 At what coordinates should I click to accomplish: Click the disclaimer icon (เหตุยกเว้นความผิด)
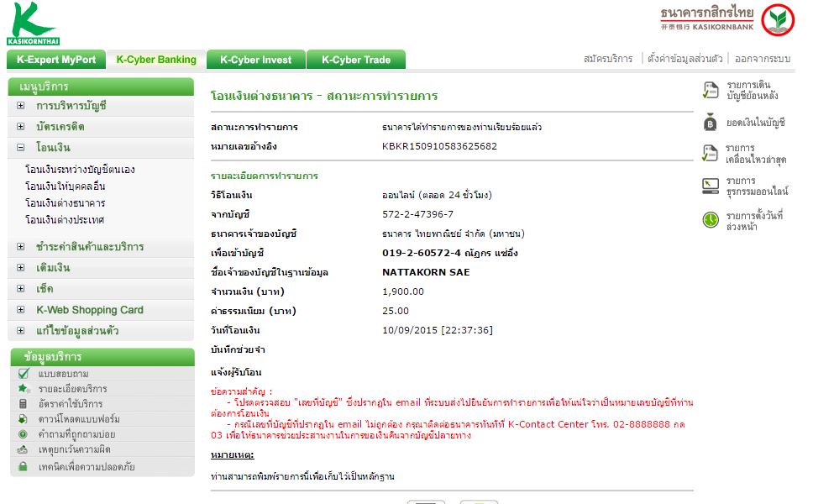pyautogui.click(x=23, y=449)
